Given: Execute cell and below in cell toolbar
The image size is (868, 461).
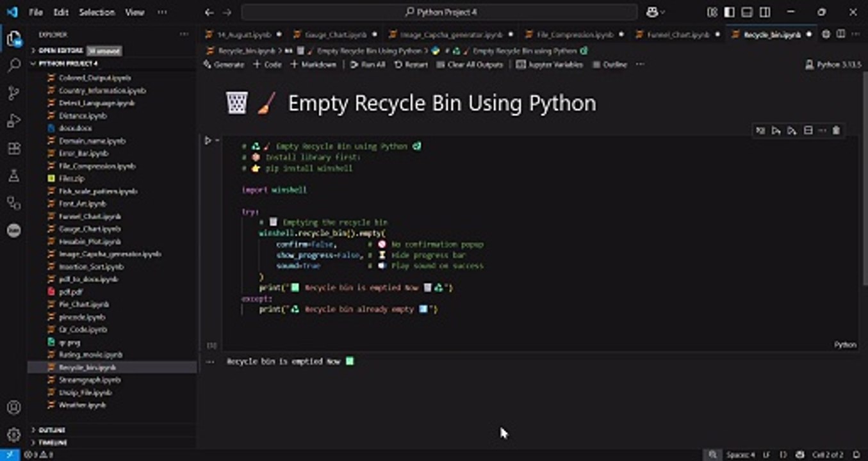Looking at the screenshot, I should click(792, 131).
